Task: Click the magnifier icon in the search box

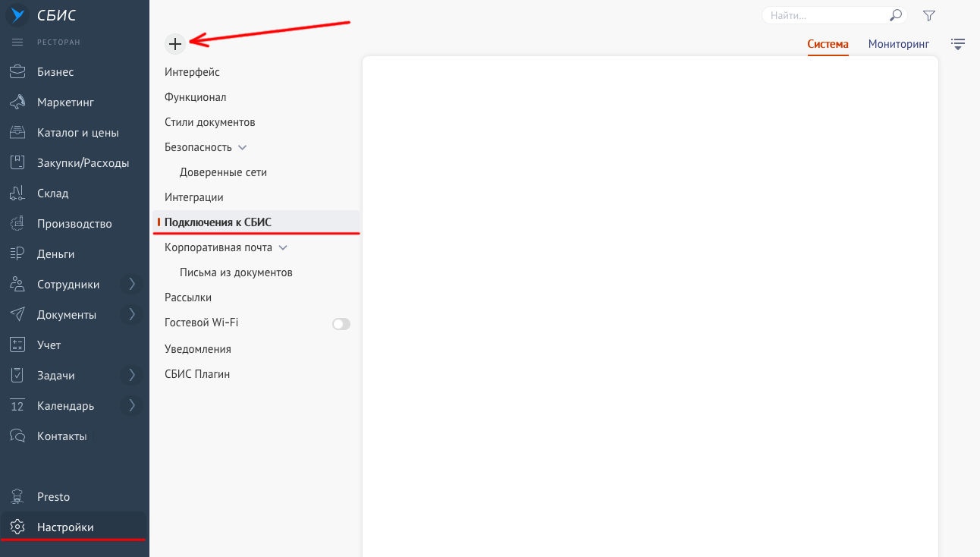Action: [896, 15]
